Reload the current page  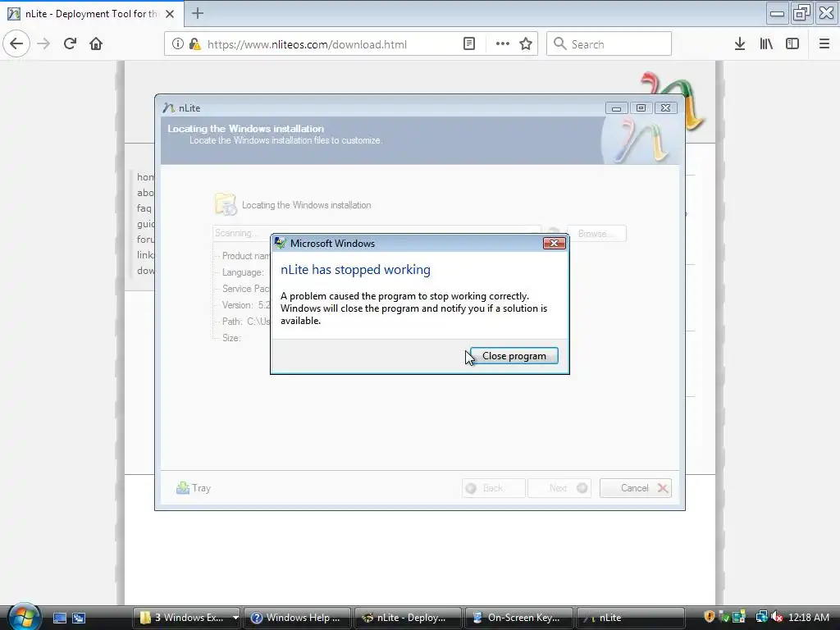(x=71, y=44)
